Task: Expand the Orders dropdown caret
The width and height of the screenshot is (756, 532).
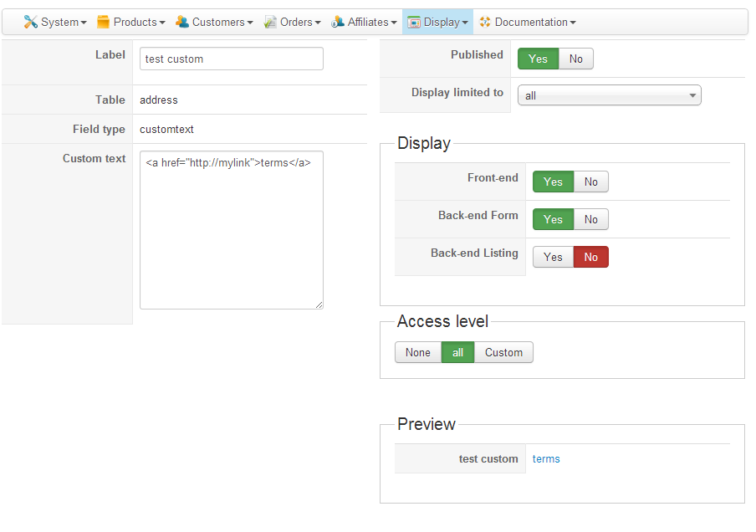Action: (317, 23)
